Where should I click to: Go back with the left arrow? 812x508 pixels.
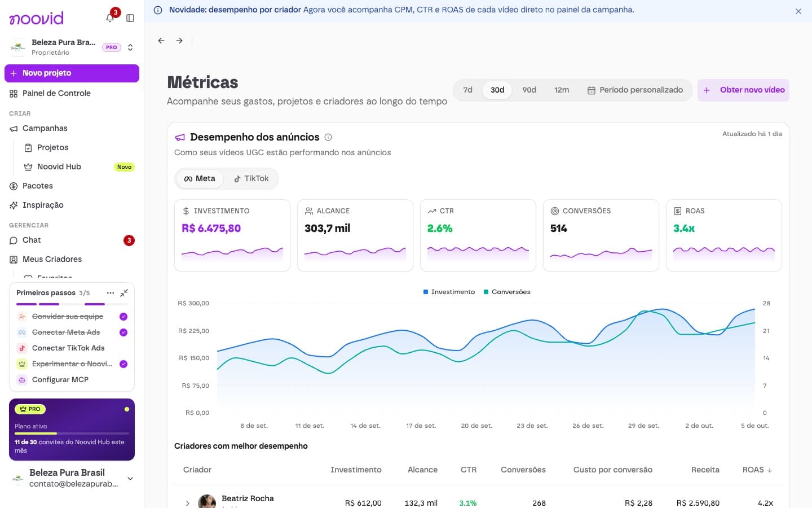[x=161, y=41]
